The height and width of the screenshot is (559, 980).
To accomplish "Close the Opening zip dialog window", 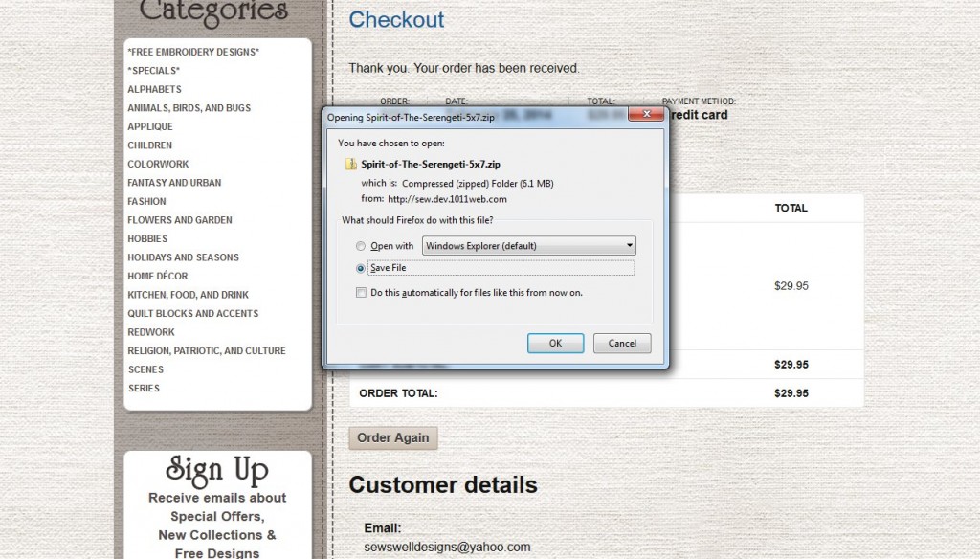I will pyautogui.click(x=646, y=114).
